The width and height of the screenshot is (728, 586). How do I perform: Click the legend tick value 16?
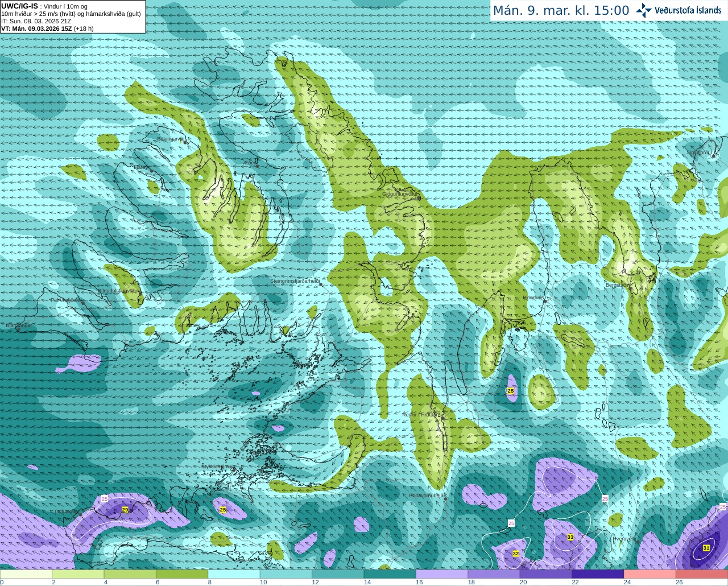coord(419,582)
